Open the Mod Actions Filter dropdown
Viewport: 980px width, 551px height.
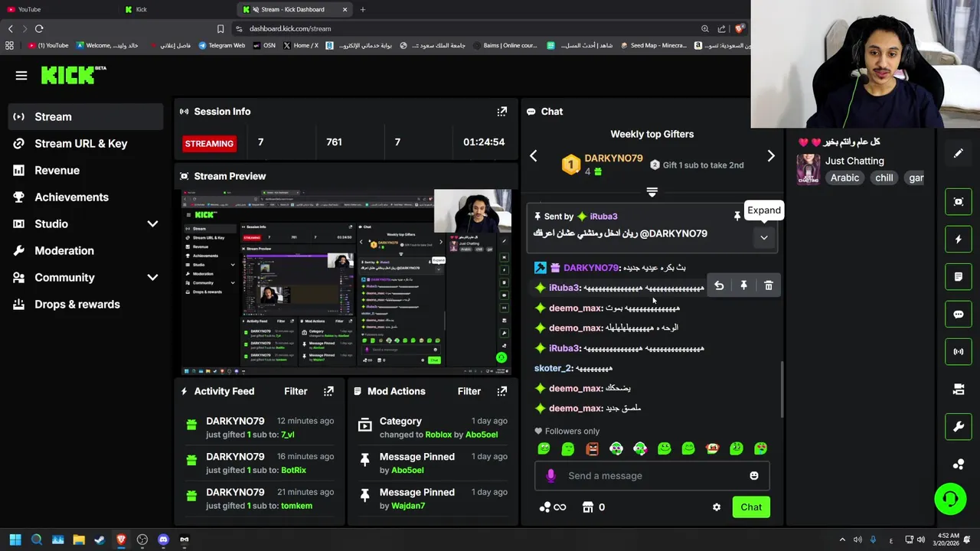(469, 391)
